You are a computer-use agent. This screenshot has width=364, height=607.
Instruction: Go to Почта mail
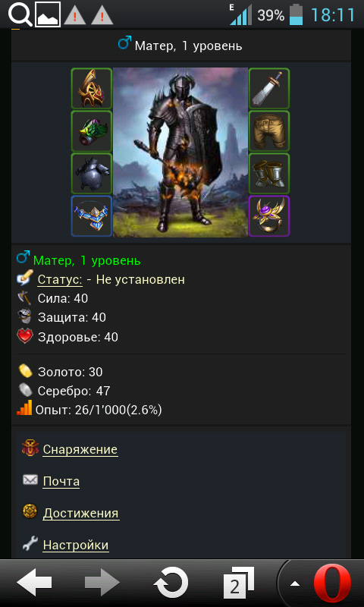[x=61, y=482]
